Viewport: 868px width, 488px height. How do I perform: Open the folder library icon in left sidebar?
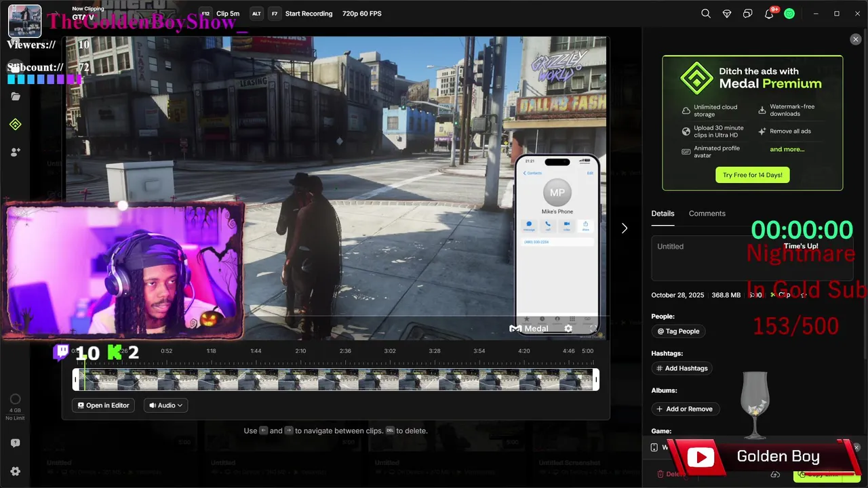pos(16,96)
